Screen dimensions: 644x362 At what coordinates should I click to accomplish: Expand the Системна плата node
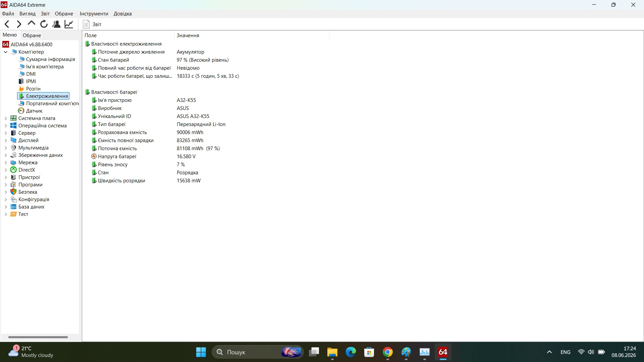pos(6,118)
